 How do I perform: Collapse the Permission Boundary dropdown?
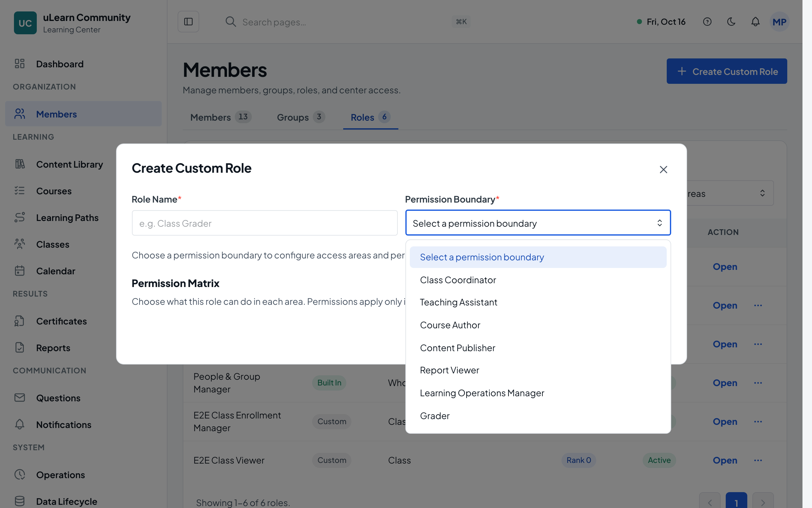tap(538, 223)
